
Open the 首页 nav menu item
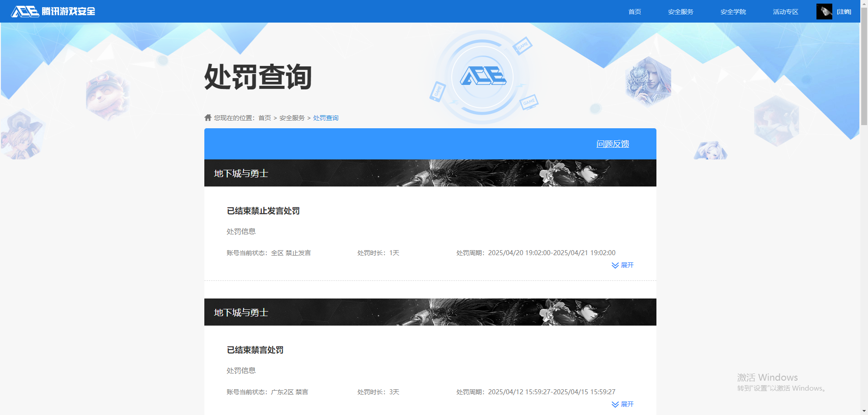click(635, 12)
